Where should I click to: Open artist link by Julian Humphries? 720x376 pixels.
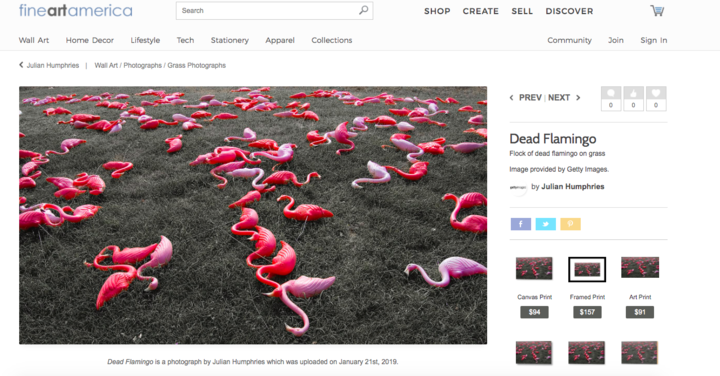click(x=573, y=186)
